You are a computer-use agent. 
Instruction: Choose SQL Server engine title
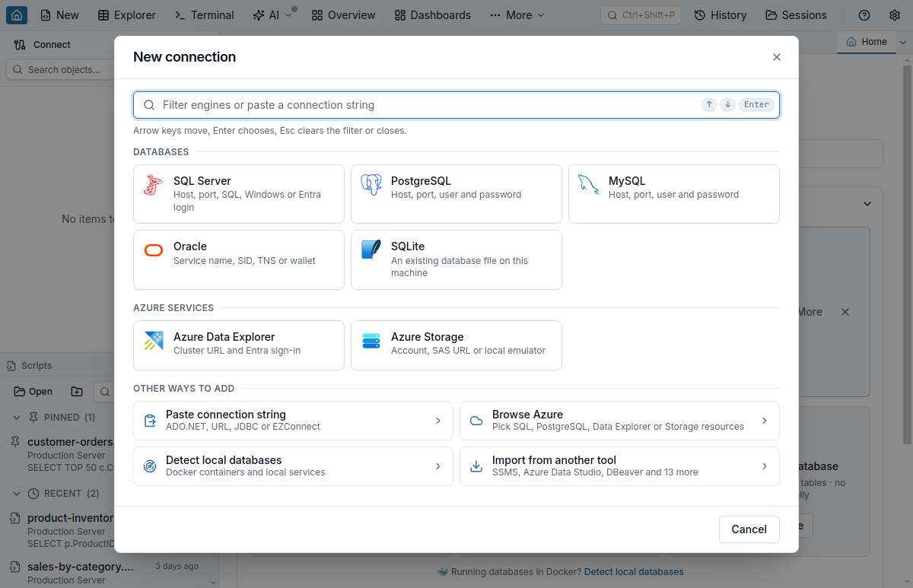(x=202, y=181)
